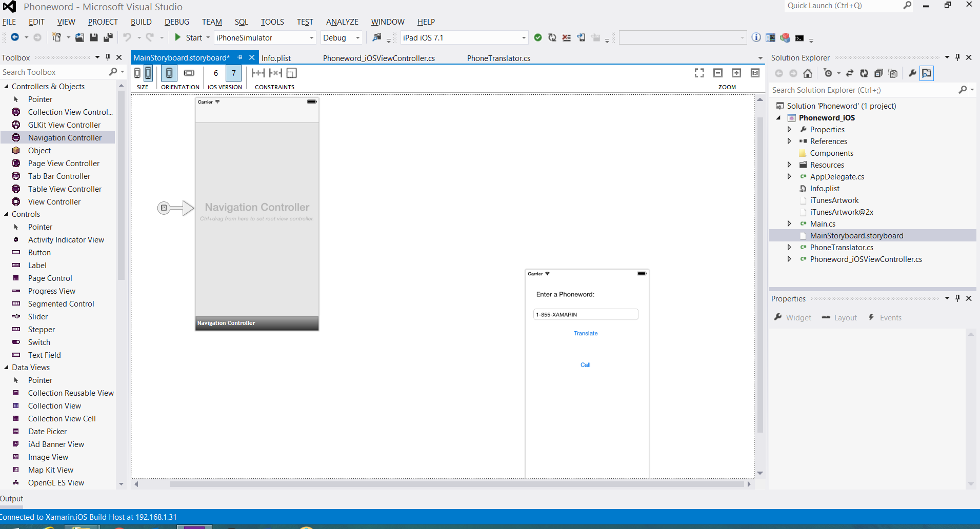980x529 pixels.
Task: Open the BUILD menu
Action: point(141,22)
